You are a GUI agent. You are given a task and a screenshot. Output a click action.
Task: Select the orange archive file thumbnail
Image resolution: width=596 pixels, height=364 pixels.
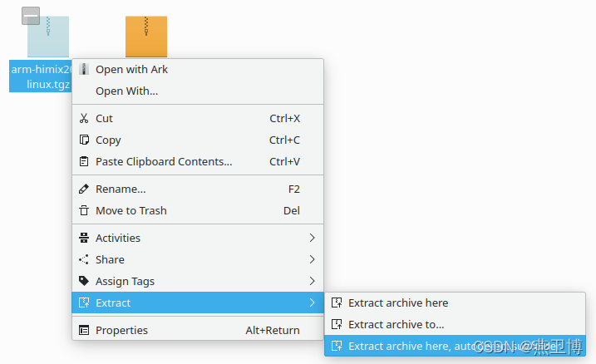pos(146,37)
